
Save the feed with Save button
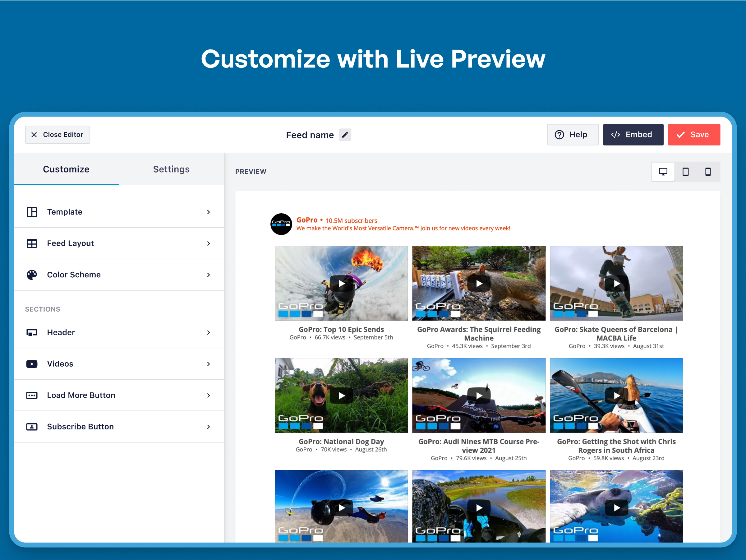point(694,135)
